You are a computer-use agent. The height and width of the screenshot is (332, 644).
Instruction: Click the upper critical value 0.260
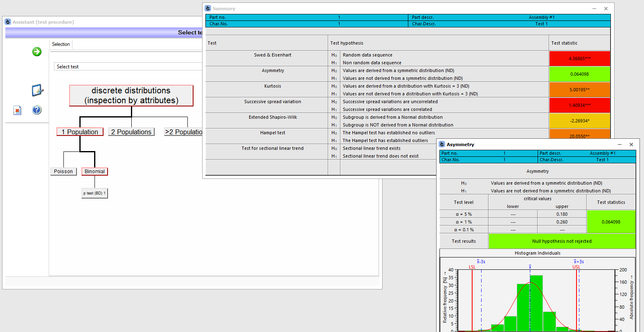[562, 222]
